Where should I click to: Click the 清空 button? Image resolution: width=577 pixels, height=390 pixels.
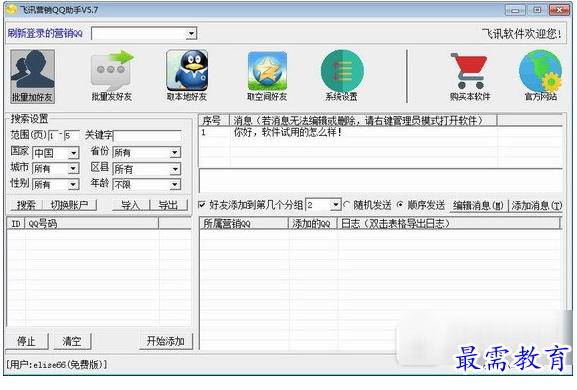click(72, 341)
